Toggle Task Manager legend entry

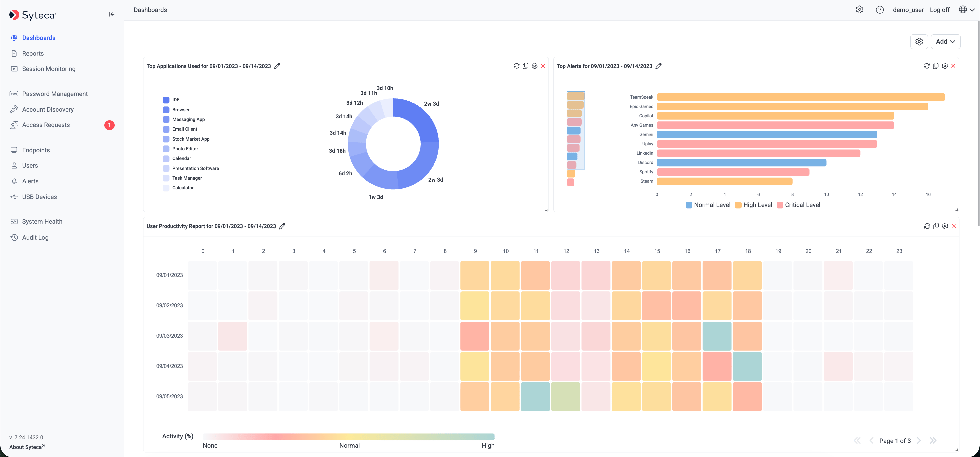[x=182, y=178]
